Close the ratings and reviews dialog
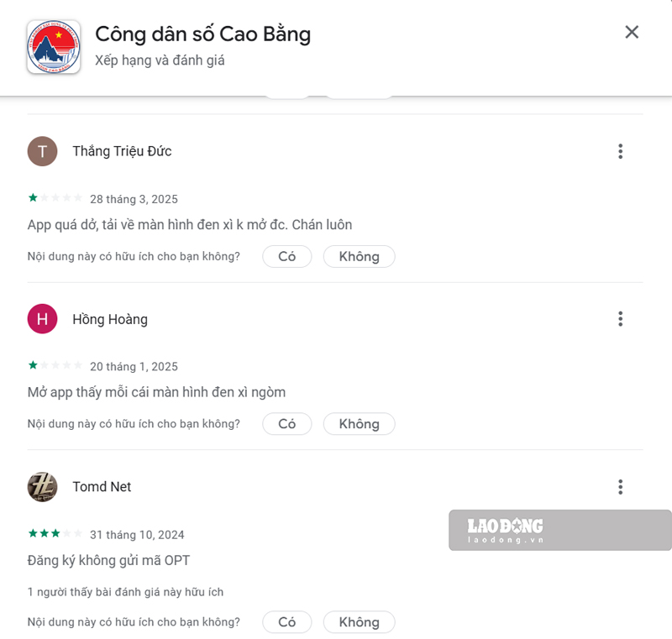This screenshot has height=639, width=672. coord(632,32)
